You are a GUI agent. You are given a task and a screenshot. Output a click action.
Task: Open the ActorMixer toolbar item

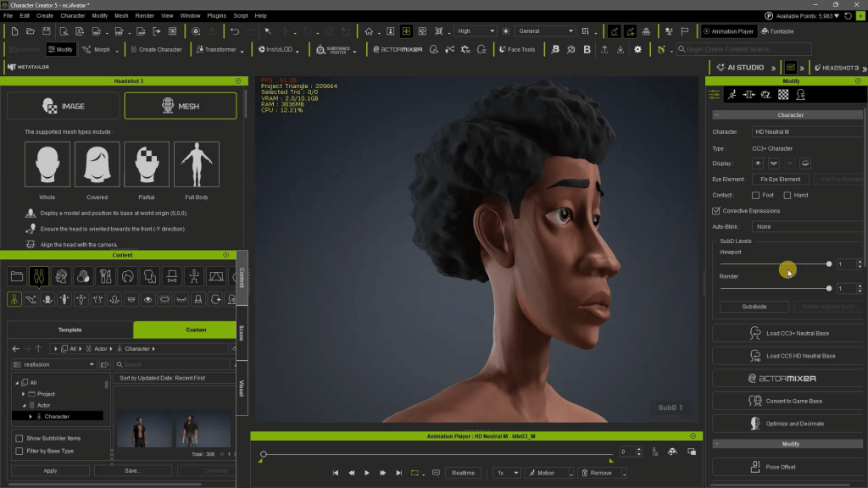point(398,49)
